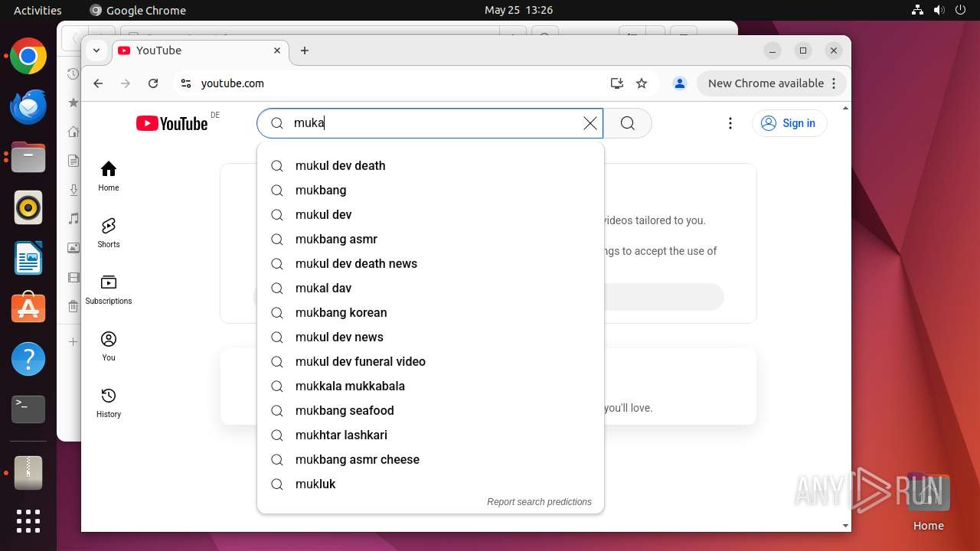Image resolution: width=980 pixels, height=551 pixels.
Task: Select suggestion 'mukbang asmr'
Action: pyautogui.click(x=430, y=239)
